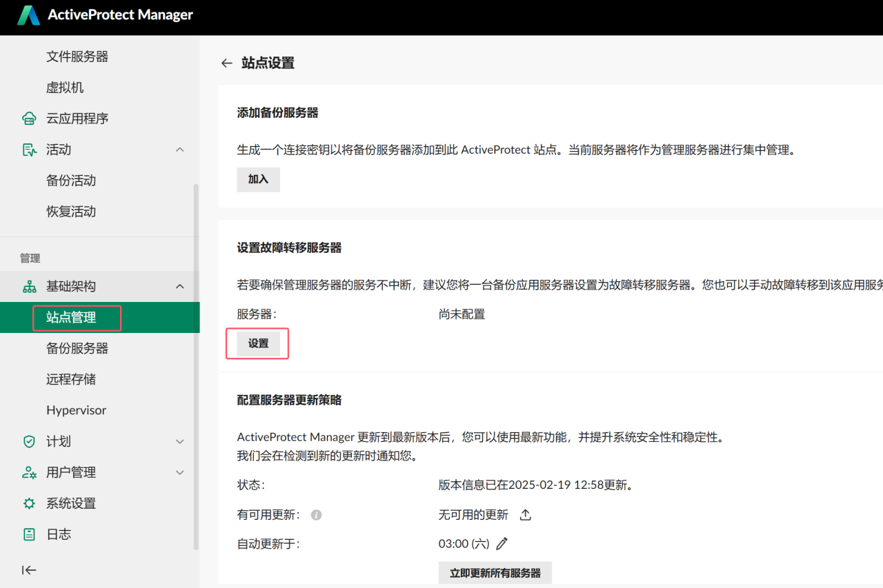The height and width of the screenshot is (588, 883).
Task: Click the 活动 activity icon
Action: point(29,150)
